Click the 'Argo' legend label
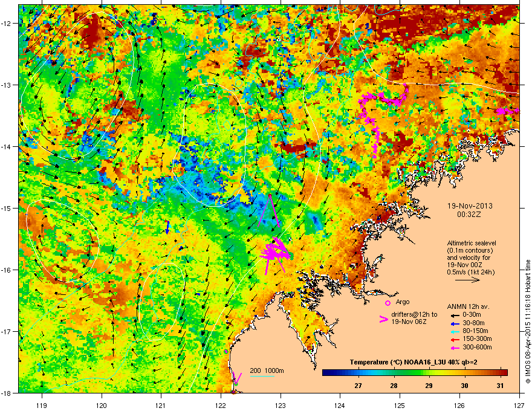 pos(403,302)
